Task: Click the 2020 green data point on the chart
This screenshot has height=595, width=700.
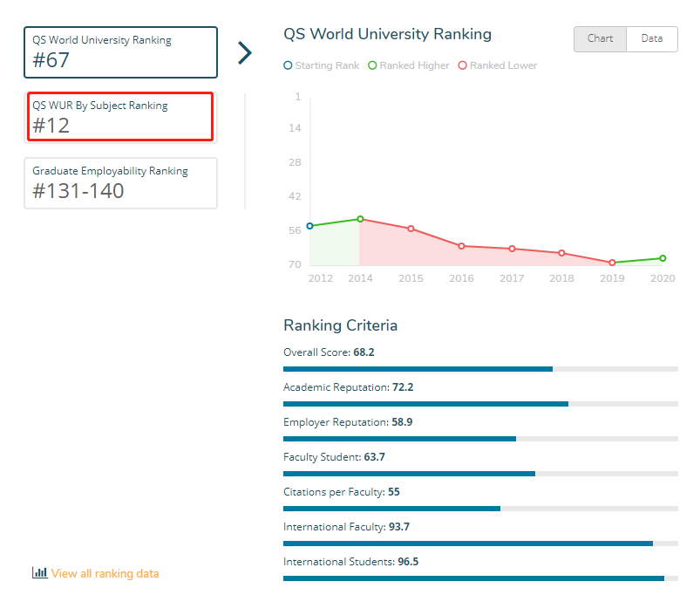Action: coord(663,258)
